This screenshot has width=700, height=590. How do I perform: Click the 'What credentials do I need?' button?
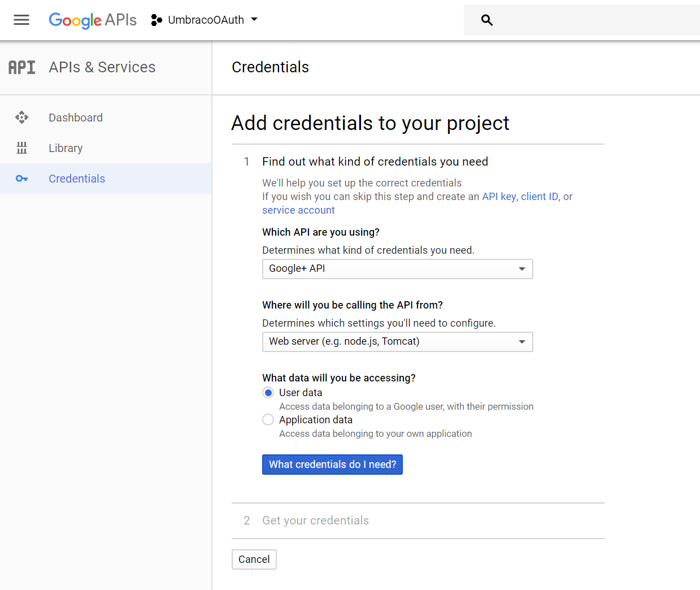coord(332,465)
